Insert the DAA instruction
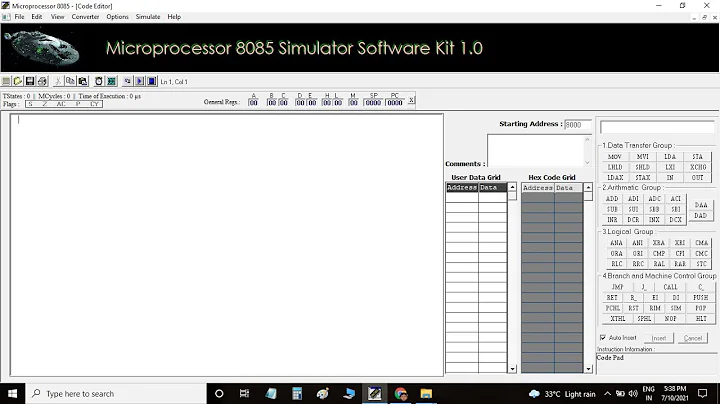 (701, 205)
